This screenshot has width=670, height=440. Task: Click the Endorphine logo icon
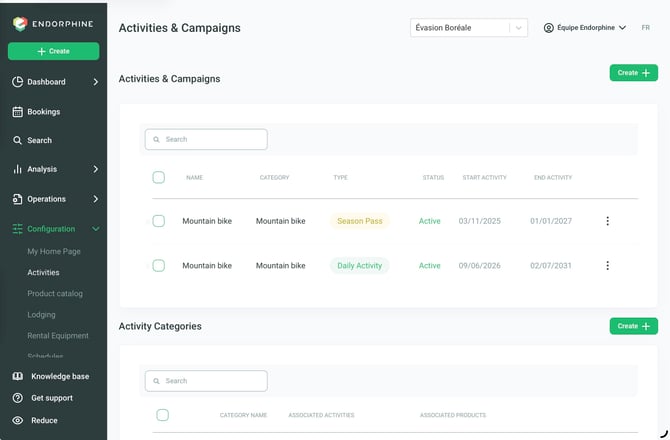(x=20, y=24)
